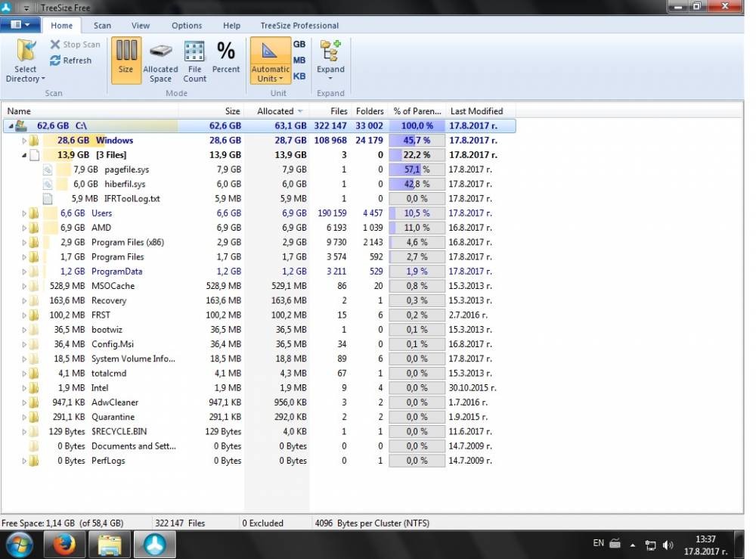756x559 pixels.
Task: Click the Intel folder icon
Action: point(34,388)
